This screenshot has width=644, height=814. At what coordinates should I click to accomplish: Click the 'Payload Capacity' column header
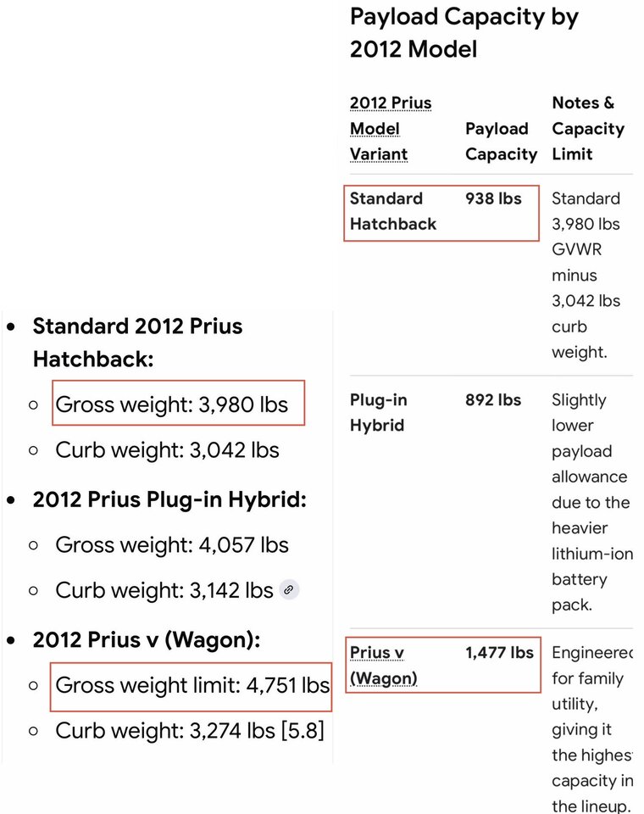502,142
